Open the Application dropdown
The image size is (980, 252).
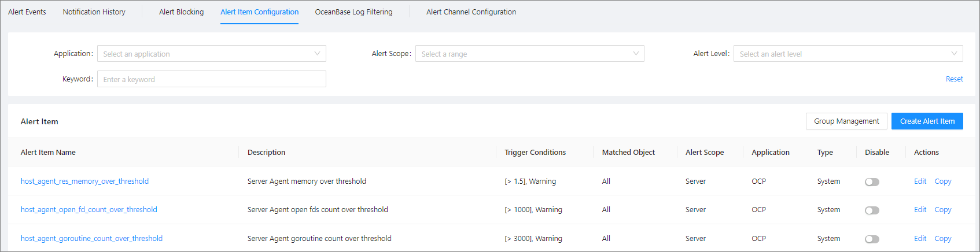click(211, 54)
